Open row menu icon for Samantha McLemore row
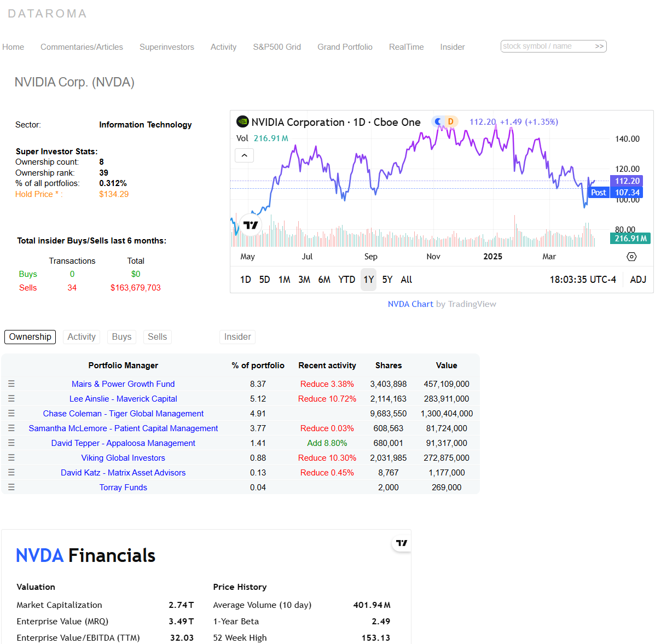 pos(11,428)
